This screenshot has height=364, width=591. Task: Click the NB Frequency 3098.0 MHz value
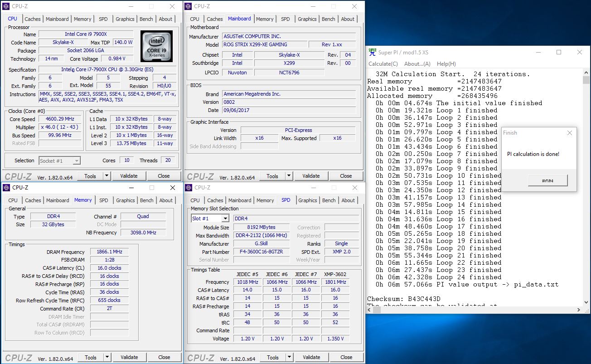(143, 233)
